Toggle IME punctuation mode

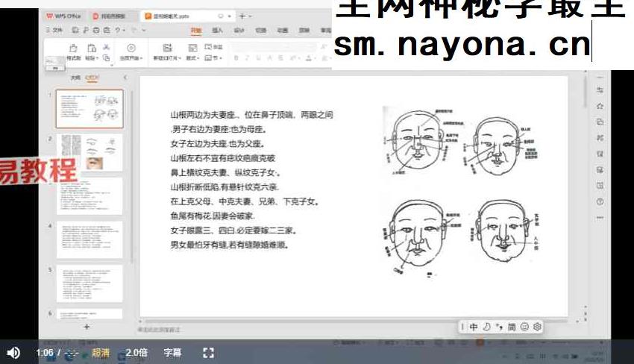[499, 327]
